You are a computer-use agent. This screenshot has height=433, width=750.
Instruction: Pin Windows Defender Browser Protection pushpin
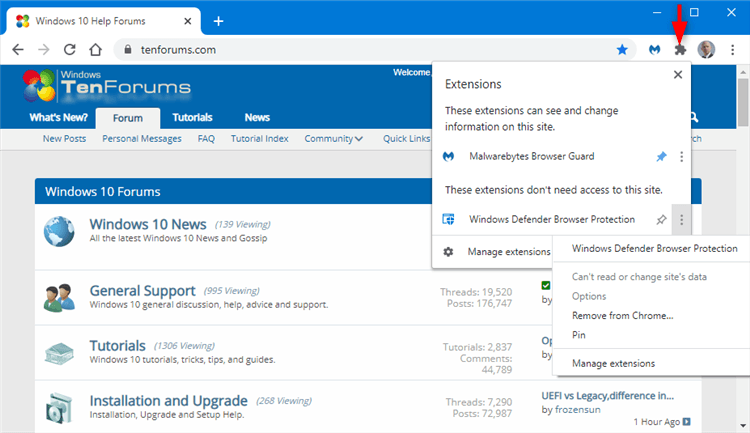[x=661, y=220]
